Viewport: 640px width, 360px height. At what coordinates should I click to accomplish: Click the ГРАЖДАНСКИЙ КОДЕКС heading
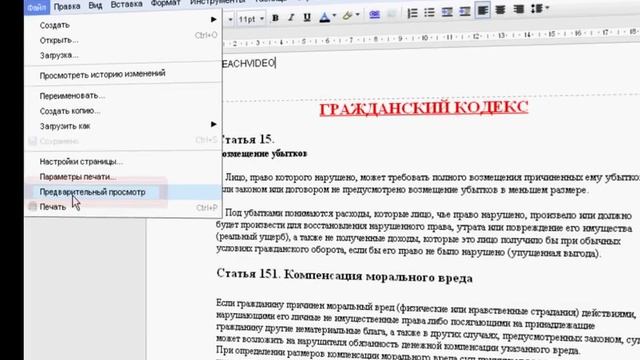424,109
